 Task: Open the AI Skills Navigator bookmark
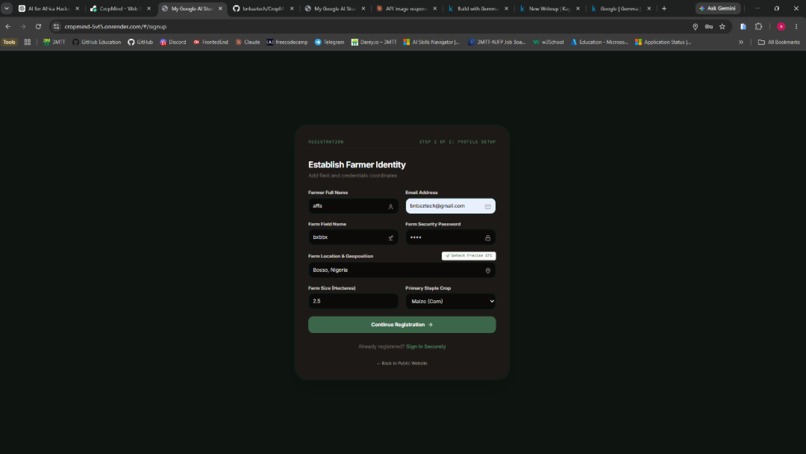(431, 42)
